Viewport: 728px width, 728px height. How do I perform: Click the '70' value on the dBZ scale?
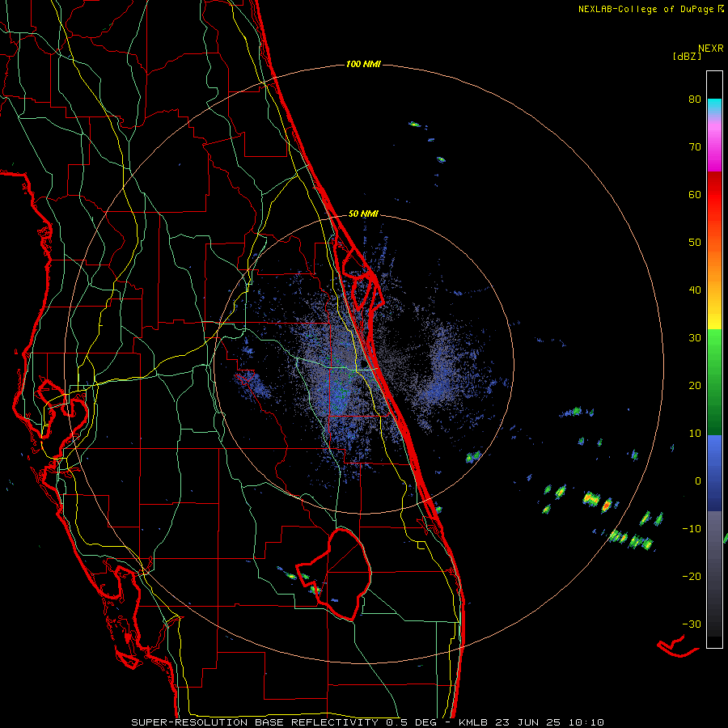click(x=695, y=147)
